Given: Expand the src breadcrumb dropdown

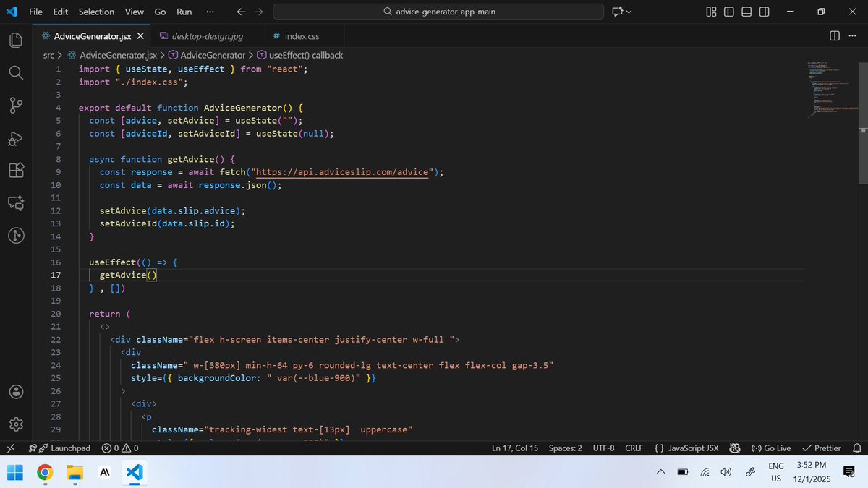Looking at the screenshot, I should pyautogui.click(x=48, y=54).
